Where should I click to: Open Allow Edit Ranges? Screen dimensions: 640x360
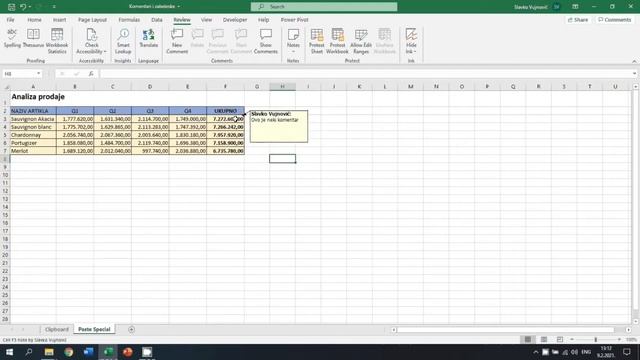point(361,41)
